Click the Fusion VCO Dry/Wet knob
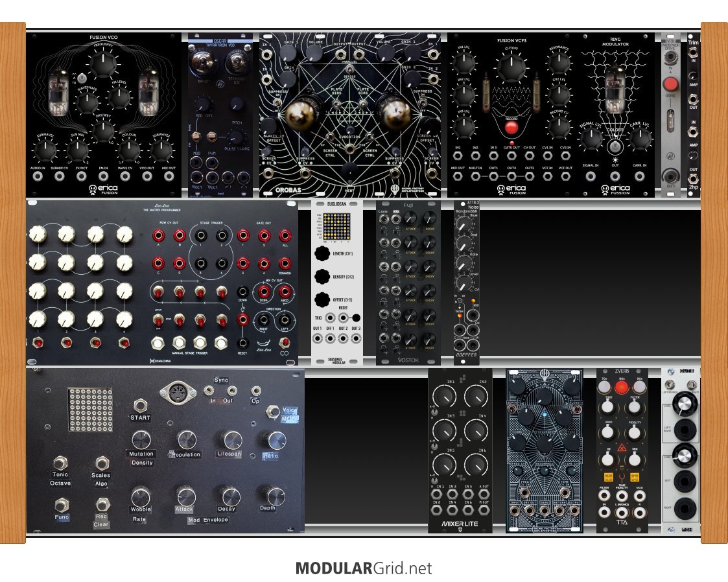 coord(102,130)
